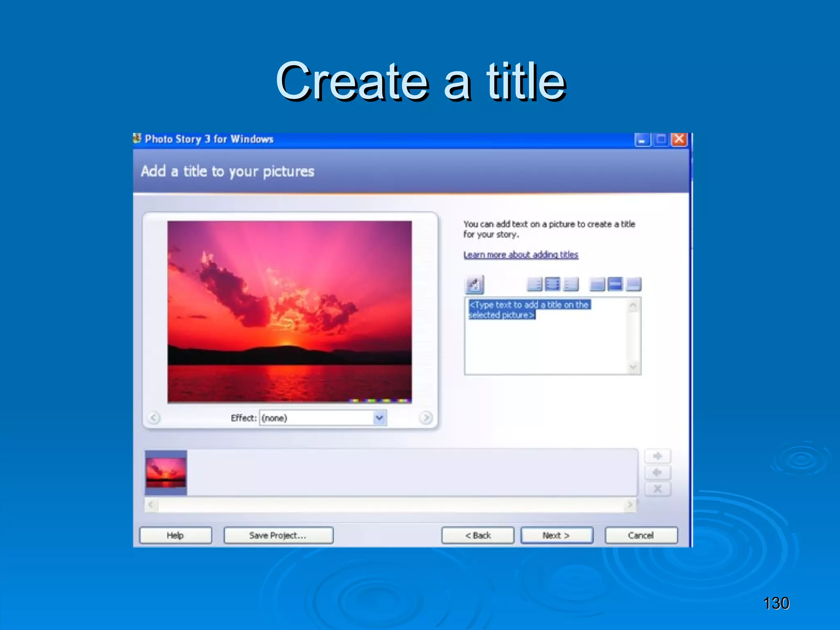Delete selected picture with X button
The height and width of the screenshot is (630, 840).
[x=657, y=489]
